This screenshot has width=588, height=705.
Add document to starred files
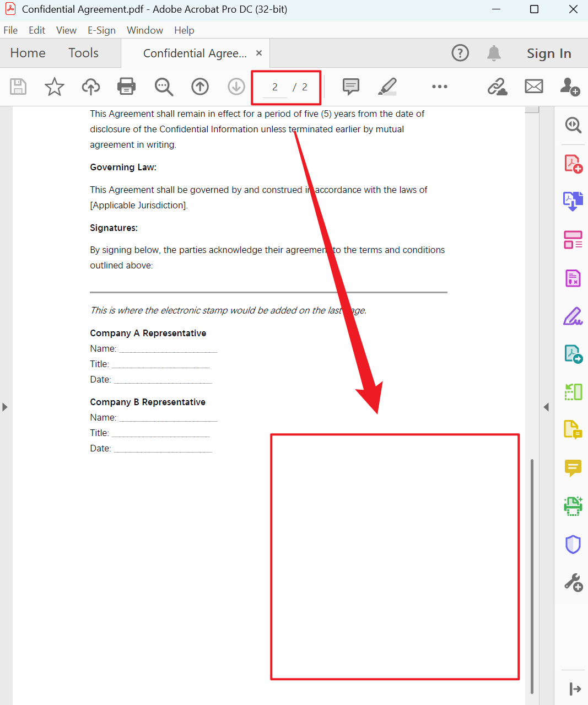54,87
